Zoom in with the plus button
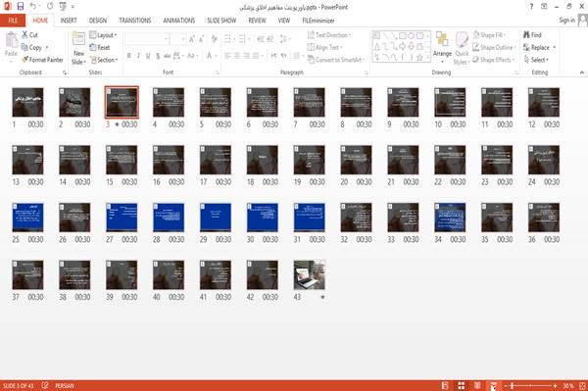The width and height of the screenshot is (588, 391). (x=555, y=386)
